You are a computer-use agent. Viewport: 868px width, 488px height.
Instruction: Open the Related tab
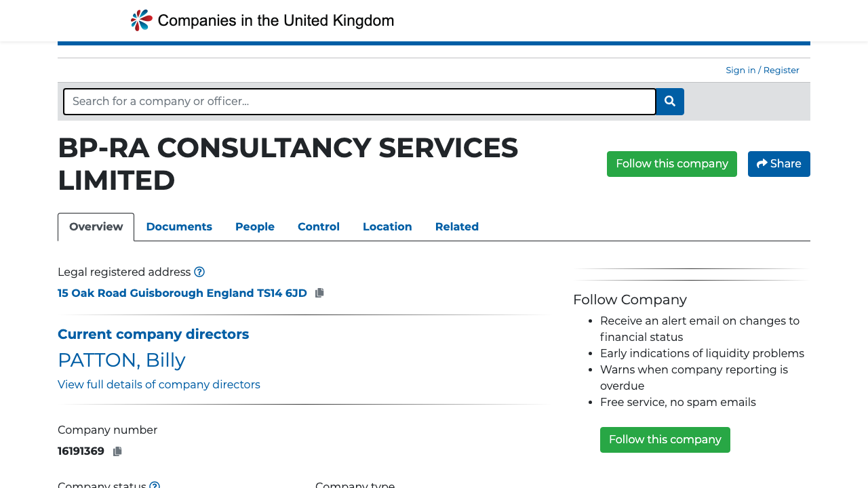pyautogui.click(x=456, y=226)
